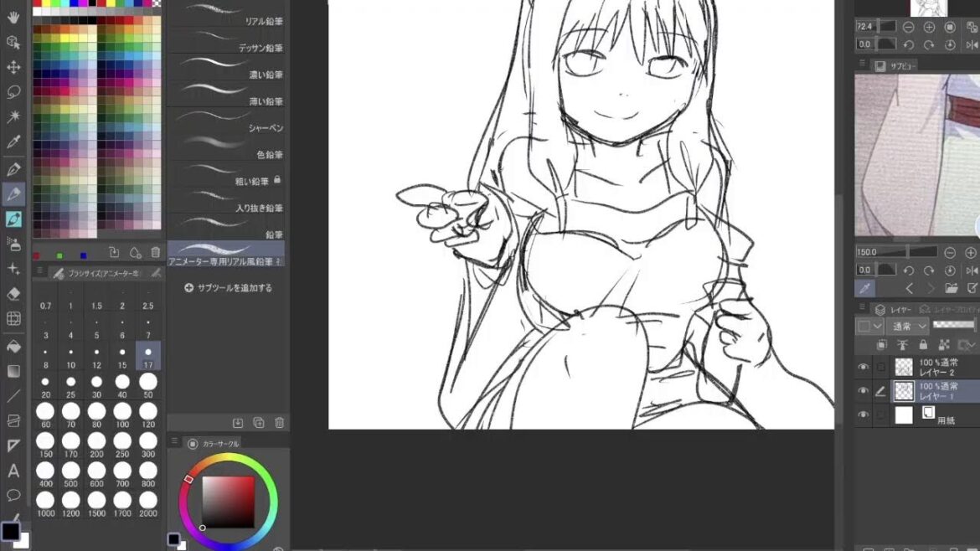The image size is (980, 551).
Task: Switch to the カラーサークル tab
Action: coord(220,443)
